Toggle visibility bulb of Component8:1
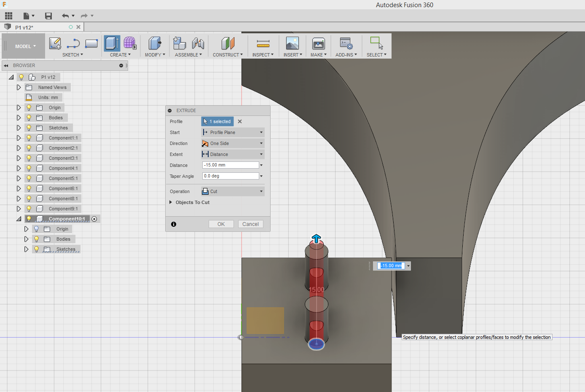Viewport: 585px width, 392px height. (29, 199)
